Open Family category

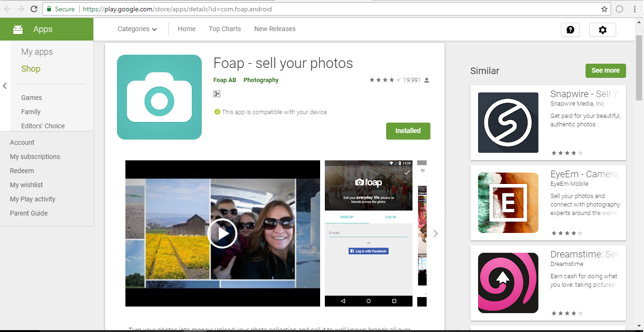coord(31,112)
